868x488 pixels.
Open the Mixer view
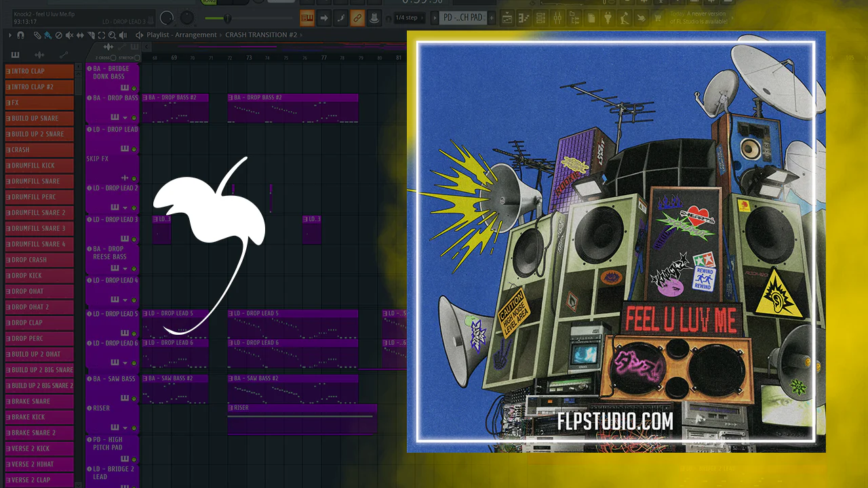[557, 18]
